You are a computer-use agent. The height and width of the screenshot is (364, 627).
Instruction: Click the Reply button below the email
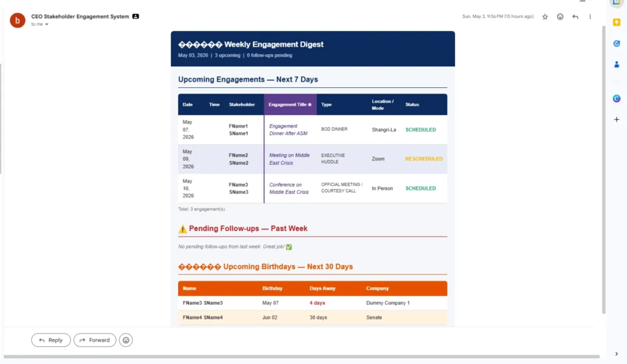(51, 340)
